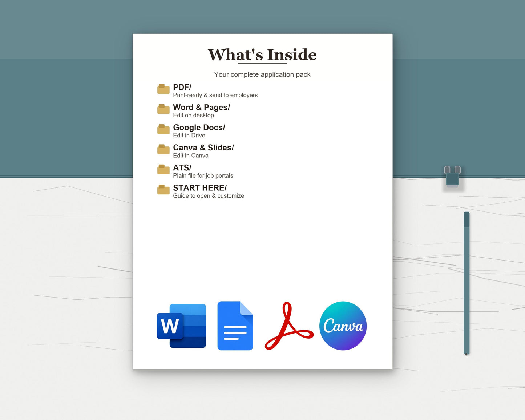This screenshot has height=420, width=525.
Task: Click the teal pencil on the desk
Action: pyautogui.click(x=467, y=283)
